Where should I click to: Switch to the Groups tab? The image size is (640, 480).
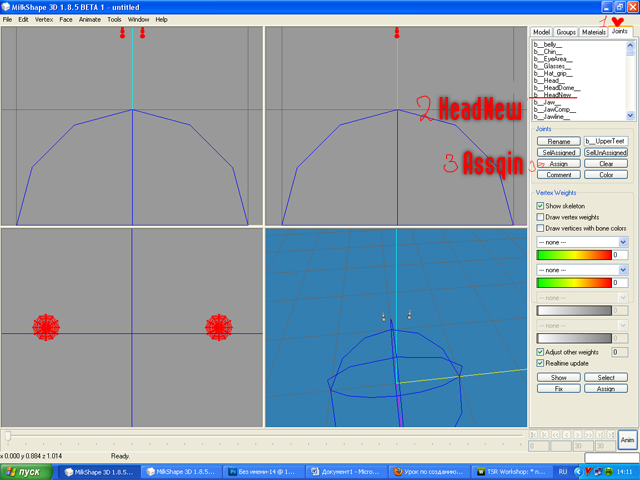coord(566,32)
